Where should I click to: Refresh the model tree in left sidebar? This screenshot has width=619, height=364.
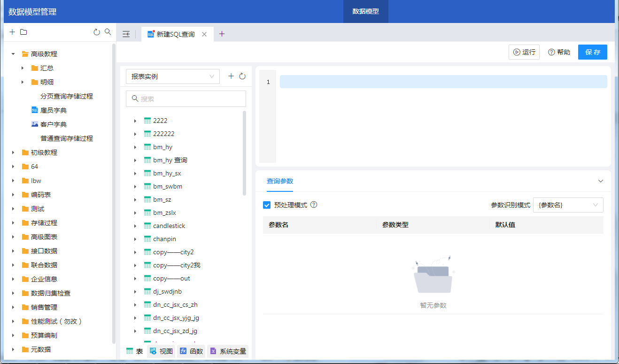(97, 32)
